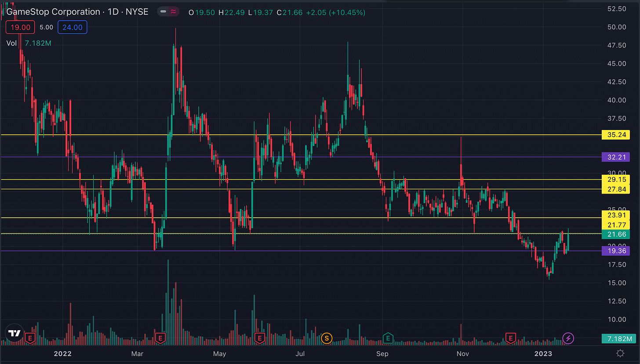Screen dimensions: 640x364
Task: Select the Vol indicator label
Action: 12,43
